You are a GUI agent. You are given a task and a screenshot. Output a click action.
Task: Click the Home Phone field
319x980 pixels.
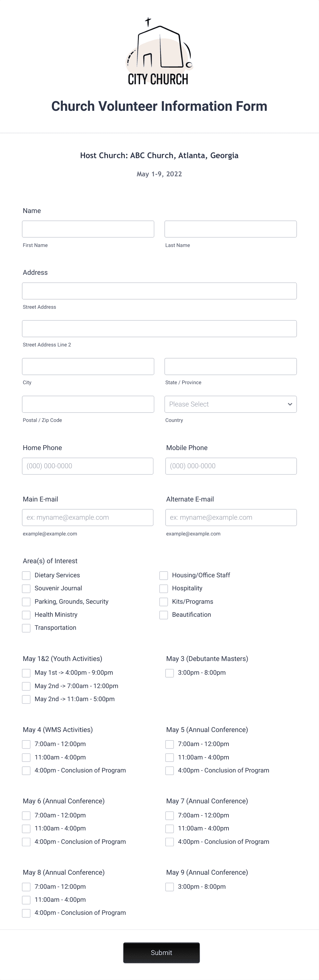87,466
